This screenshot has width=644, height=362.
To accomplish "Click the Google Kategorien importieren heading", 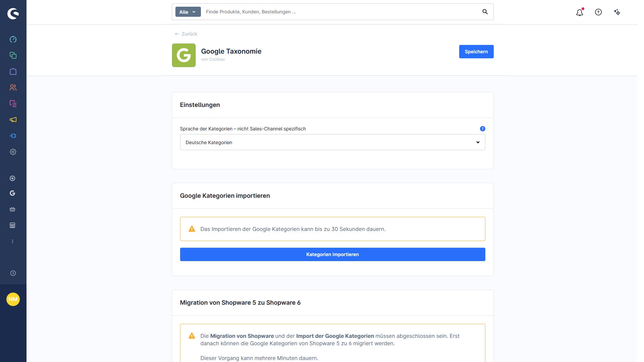I will (225, 196).
